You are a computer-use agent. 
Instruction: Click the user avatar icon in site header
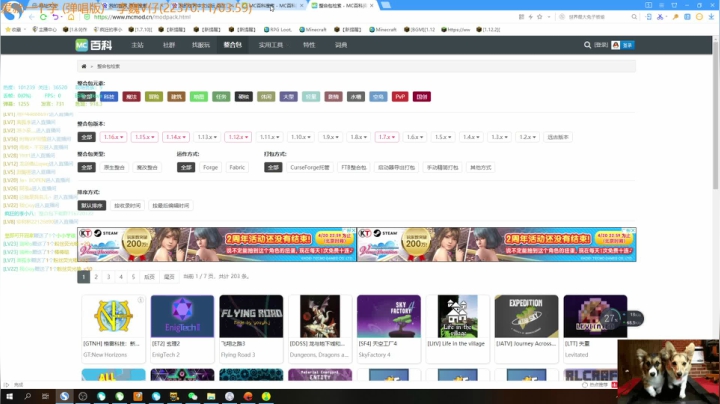(x=616, y=45)
